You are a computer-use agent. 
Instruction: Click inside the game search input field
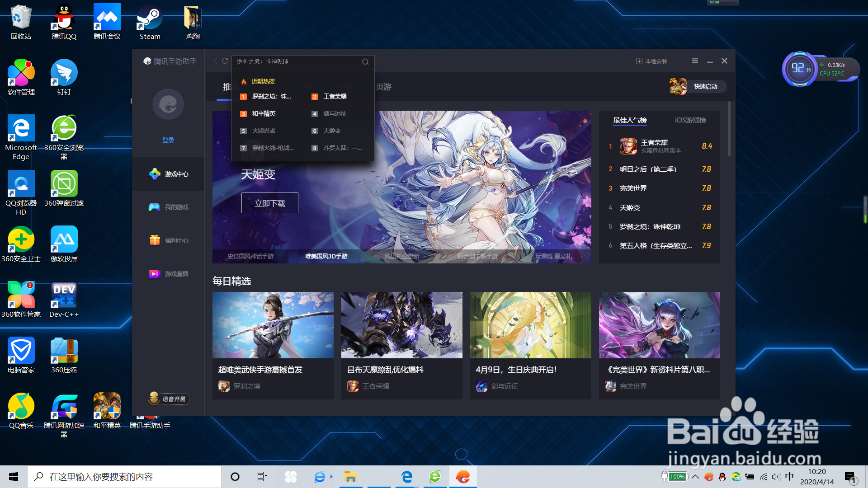[296, 61]
